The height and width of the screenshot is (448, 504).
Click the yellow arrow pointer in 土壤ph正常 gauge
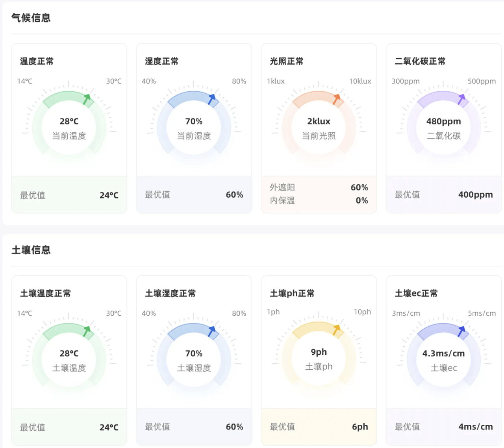coord(336,330)
